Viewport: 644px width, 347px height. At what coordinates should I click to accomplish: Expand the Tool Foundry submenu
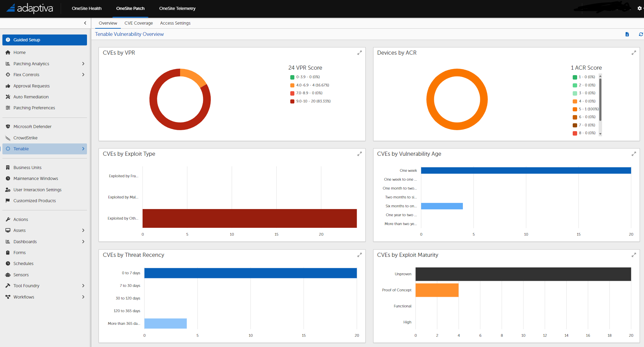point(83,286)
